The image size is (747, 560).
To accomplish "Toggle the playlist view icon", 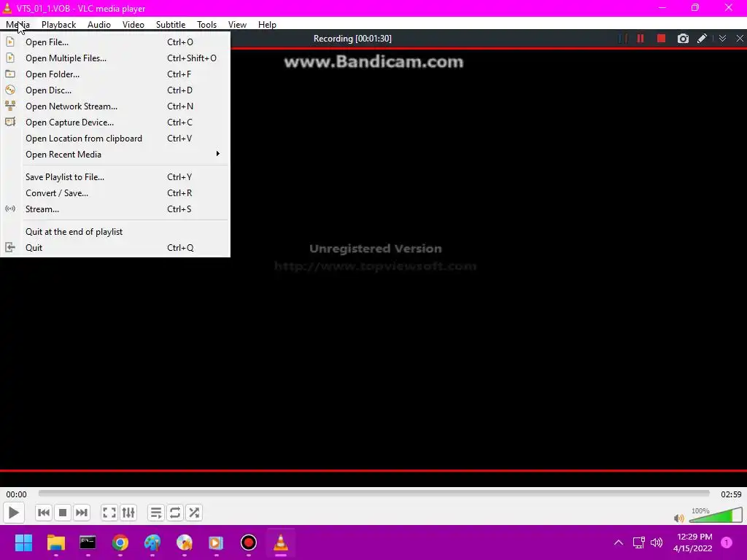I will [156, 513].
